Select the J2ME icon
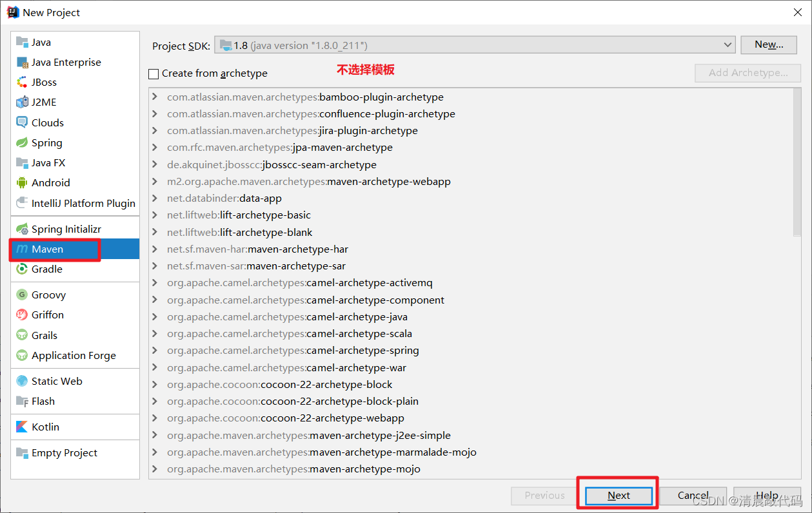This screenshot has width=812, height=513. point(22,102)
